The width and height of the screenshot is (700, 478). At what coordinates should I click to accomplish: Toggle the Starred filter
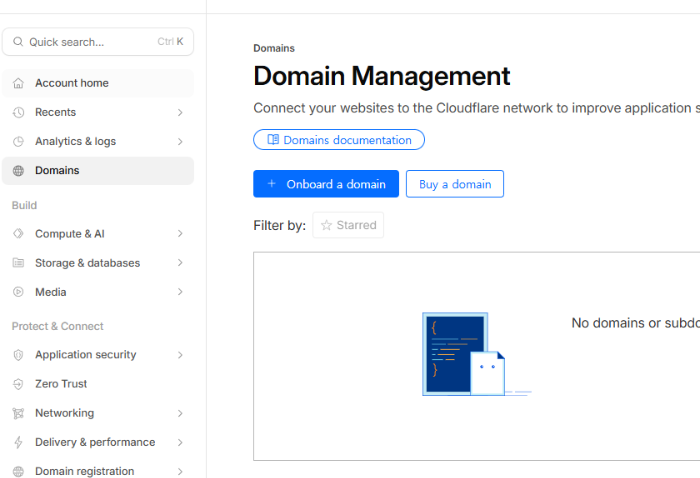tap(348, 225)
